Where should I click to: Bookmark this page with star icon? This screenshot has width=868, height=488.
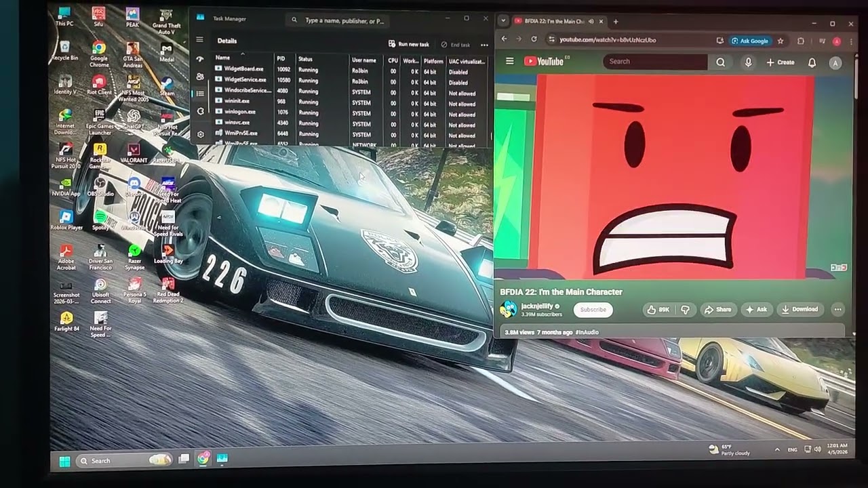pyautogui.click(x=781, y=41)
